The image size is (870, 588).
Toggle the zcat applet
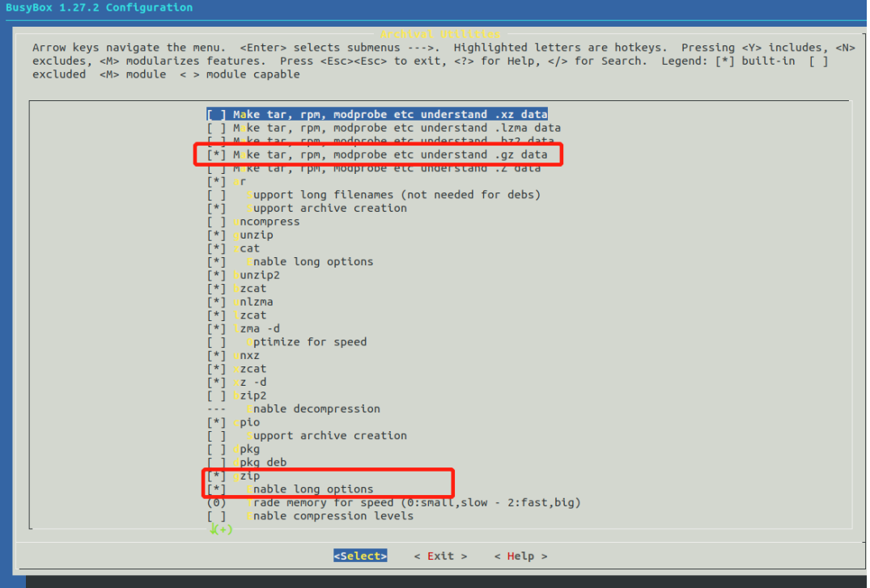coord(233,248)
